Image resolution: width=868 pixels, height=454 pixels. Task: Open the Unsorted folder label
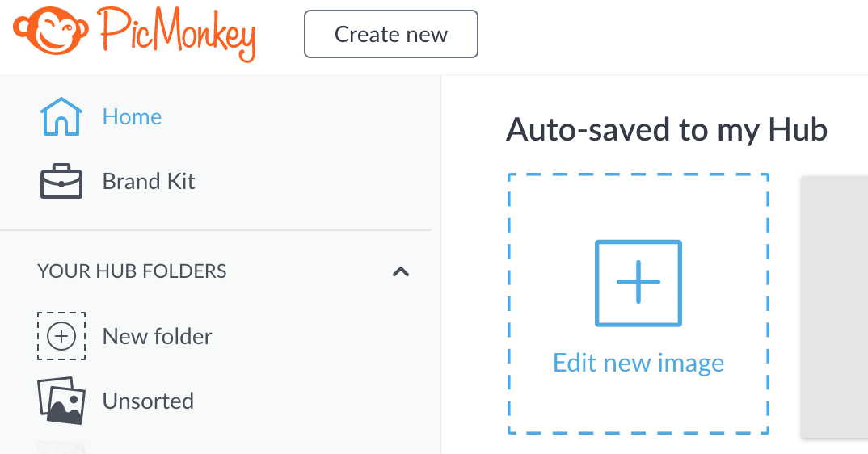(x=148, y=401)
